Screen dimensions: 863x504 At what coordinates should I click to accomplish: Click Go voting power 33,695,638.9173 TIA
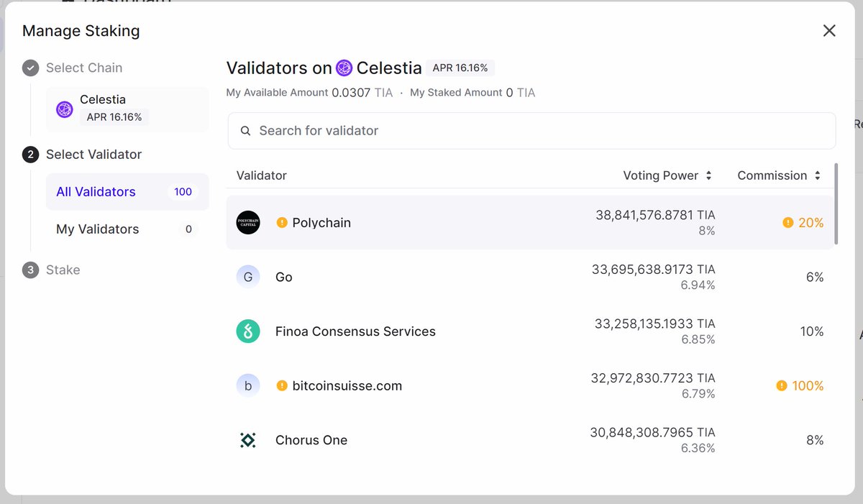pos(654,270)
